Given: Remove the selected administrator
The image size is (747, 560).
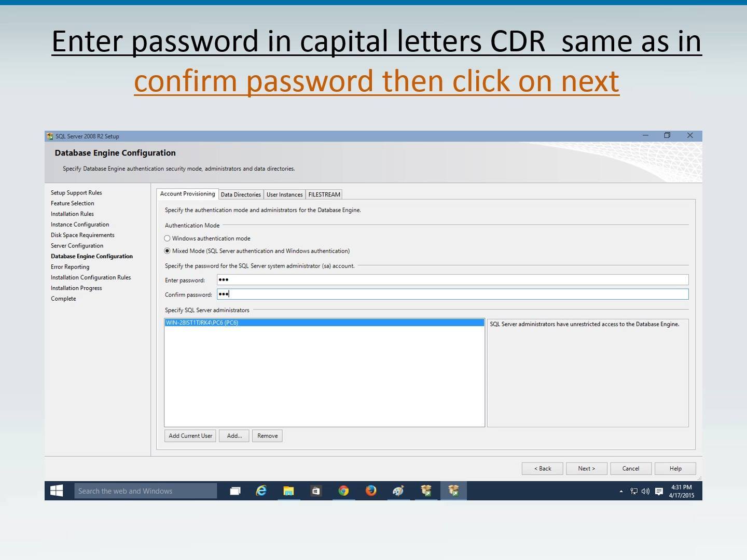Looking at the screenshot, I should (x=268, y=436).
